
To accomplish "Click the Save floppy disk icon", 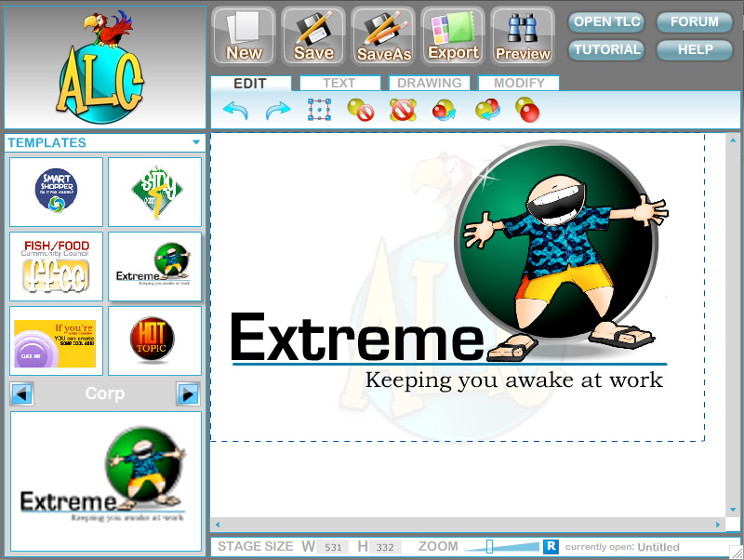I will click(313, 36).
